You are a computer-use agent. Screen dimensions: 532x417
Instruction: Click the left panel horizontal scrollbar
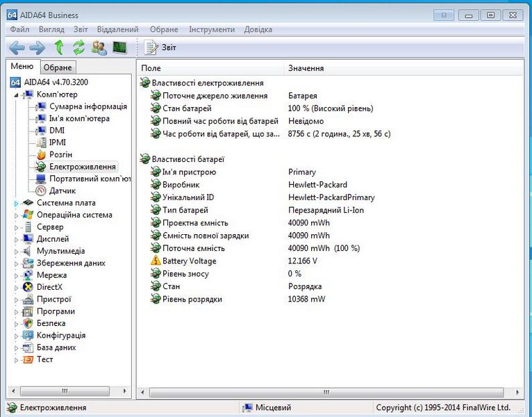click(x=65, y=391)
